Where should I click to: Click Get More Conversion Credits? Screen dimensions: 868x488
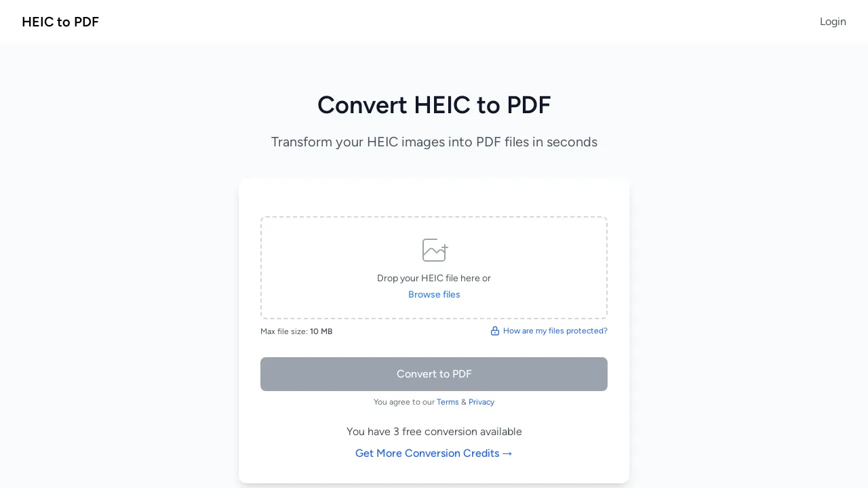(x=427, y=453)
